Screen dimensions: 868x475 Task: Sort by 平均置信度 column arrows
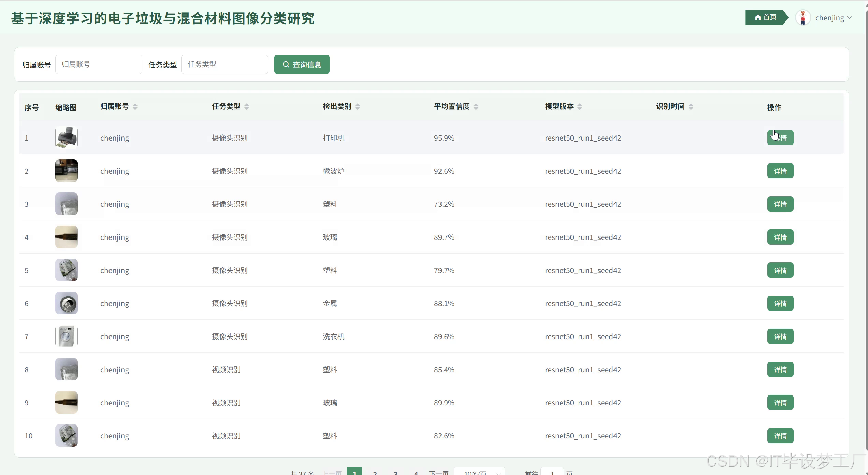point(476,106)
